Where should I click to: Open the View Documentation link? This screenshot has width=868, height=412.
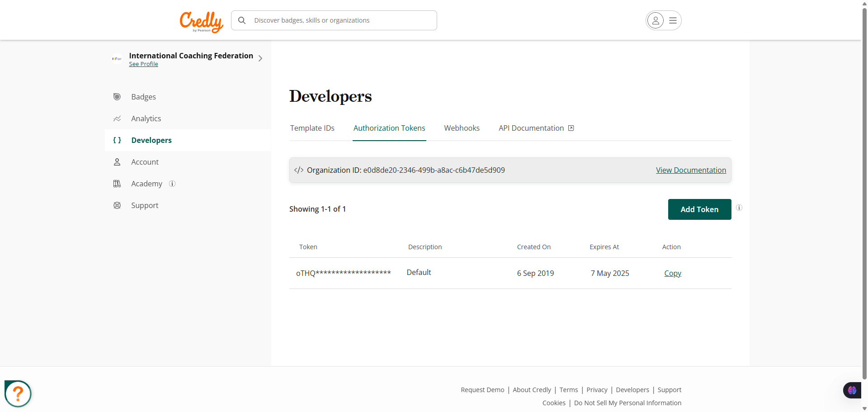coord(691,170)
